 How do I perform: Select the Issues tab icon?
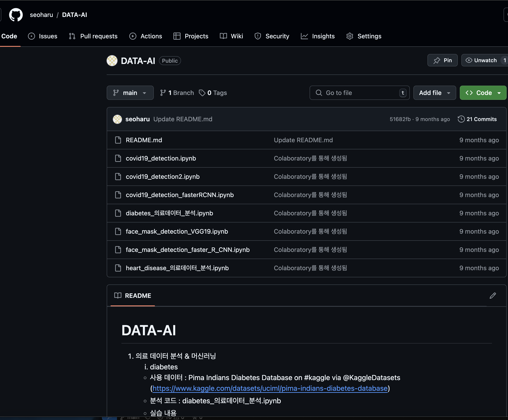coord(31,36)
